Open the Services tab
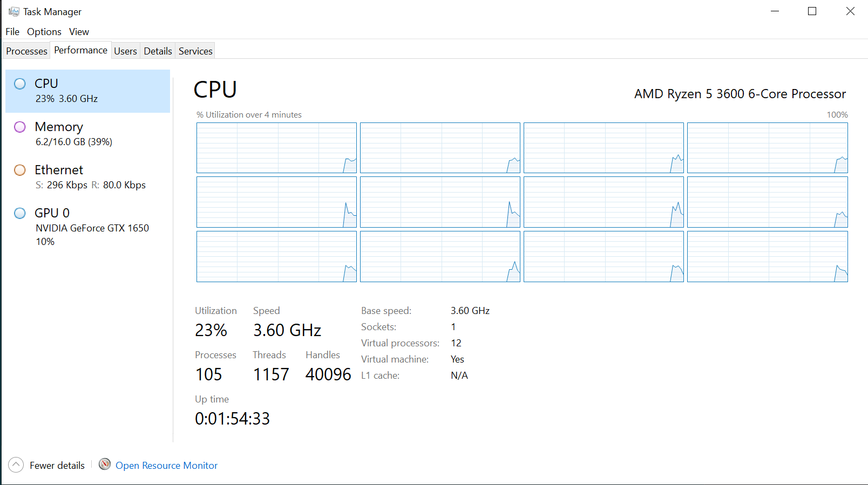 pos(195,51)
